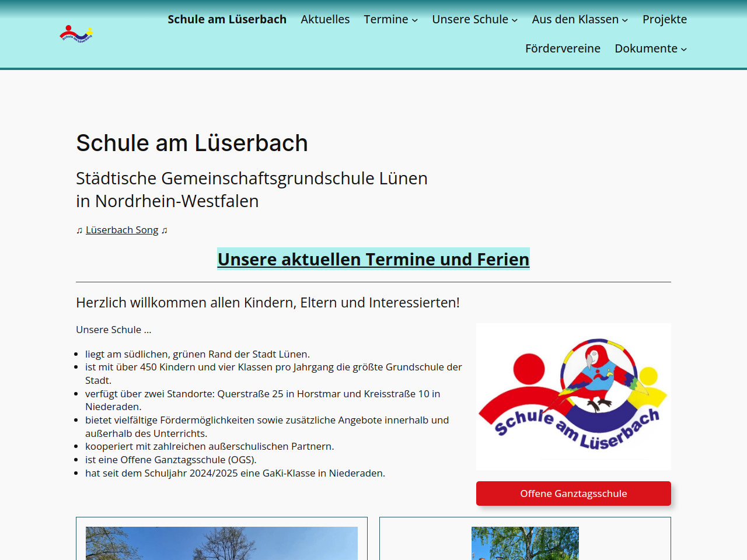Go to the Aktuelles page
747x560 pixels.
coord(325,19)
